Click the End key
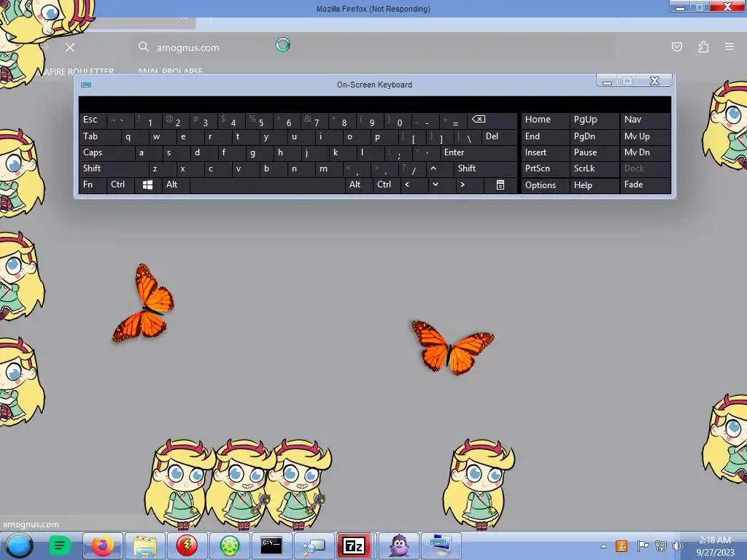This screenshot has width=747, height=560. (x=546, y=136)
